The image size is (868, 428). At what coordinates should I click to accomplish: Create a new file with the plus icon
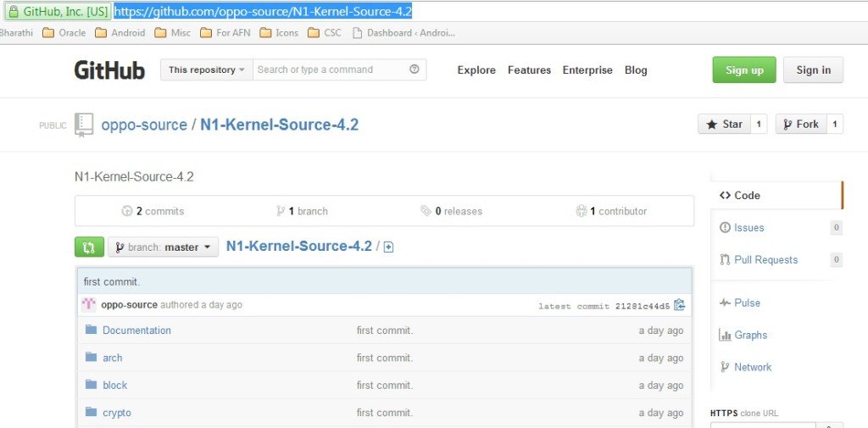pos(388,247)
